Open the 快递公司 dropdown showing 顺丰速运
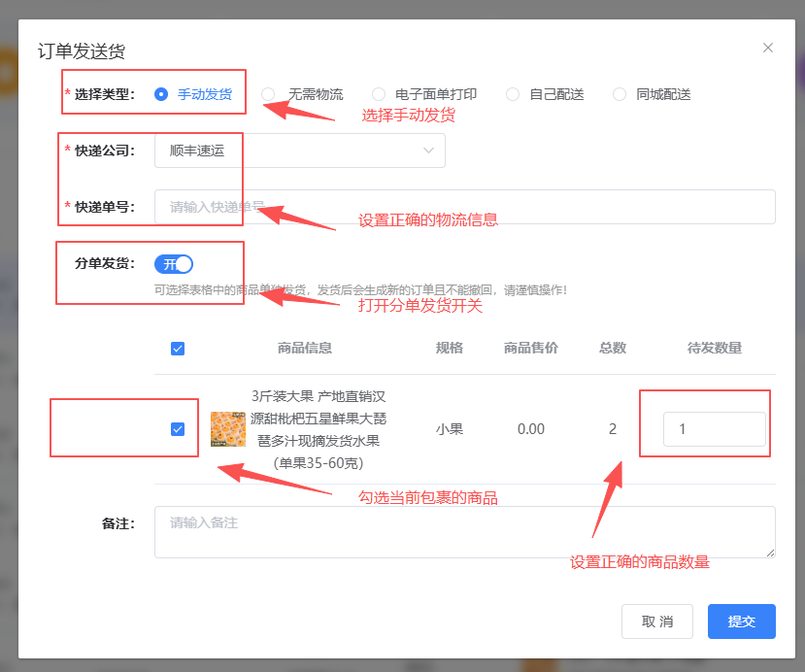 coord(291,151)
